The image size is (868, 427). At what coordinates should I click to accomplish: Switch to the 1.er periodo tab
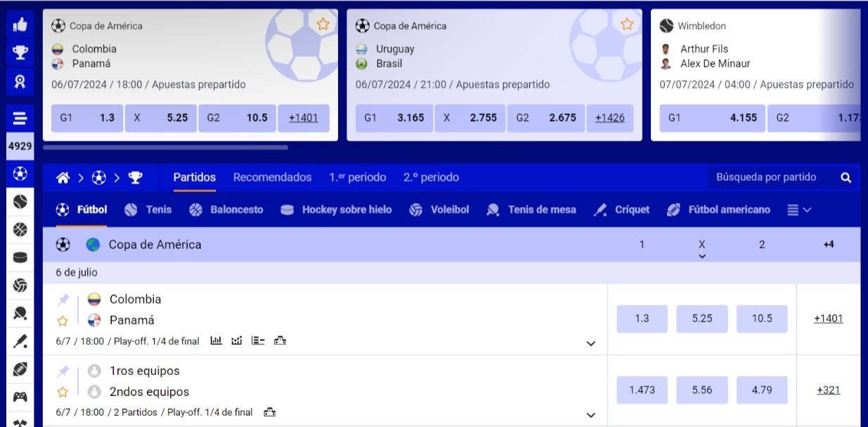[x=357, y=177]
